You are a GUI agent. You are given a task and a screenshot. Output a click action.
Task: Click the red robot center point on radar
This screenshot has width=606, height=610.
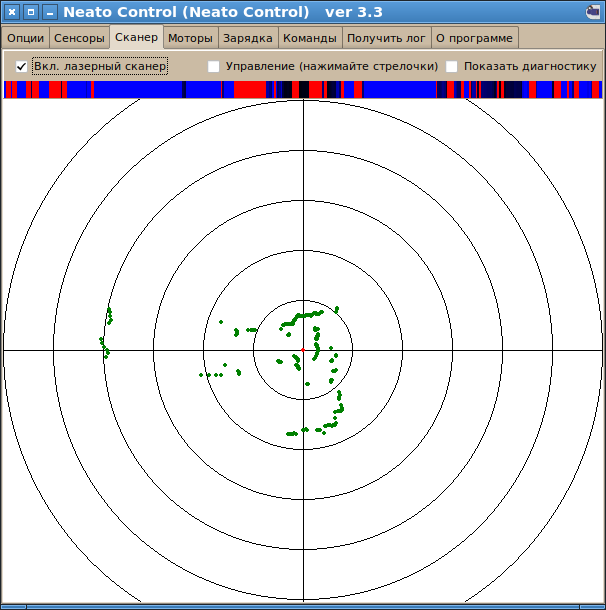point(303,350)
